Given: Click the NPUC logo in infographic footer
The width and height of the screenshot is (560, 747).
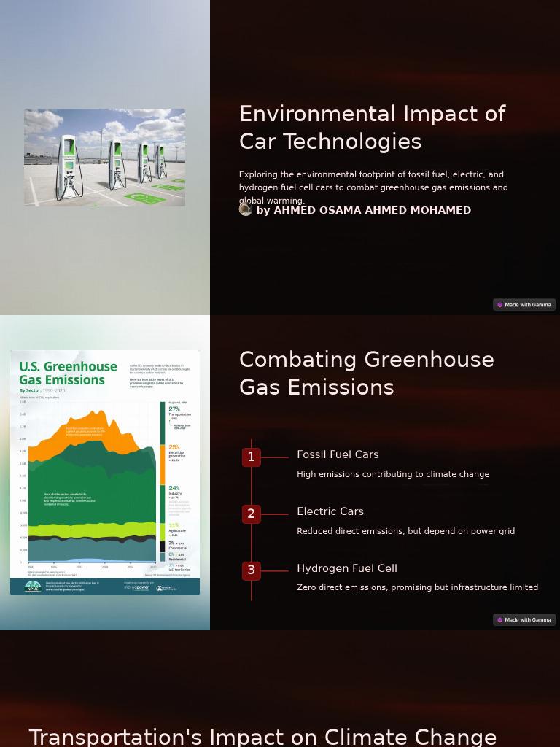Looking at the screenshot, I should pos(33,587).
